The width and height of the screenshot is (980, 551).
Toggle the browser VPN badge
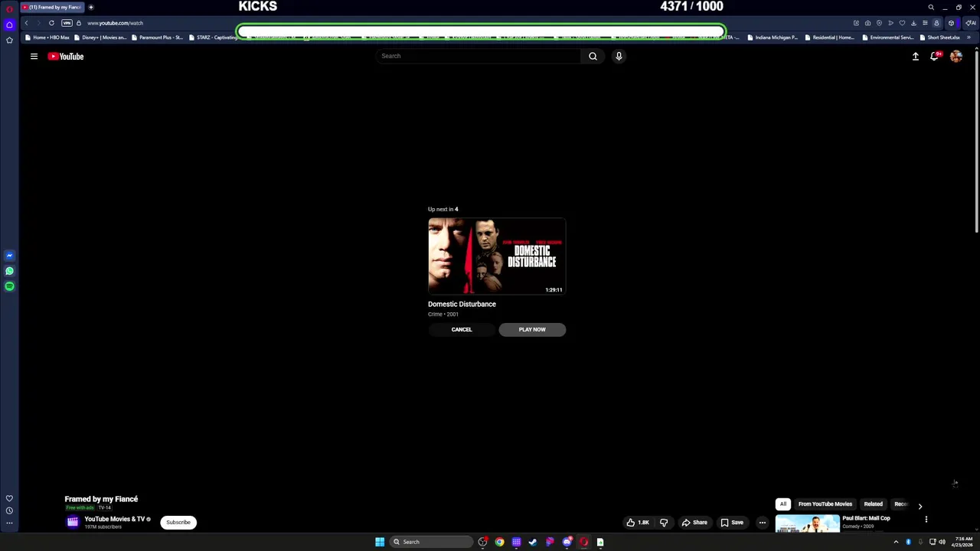click(67, 23)
